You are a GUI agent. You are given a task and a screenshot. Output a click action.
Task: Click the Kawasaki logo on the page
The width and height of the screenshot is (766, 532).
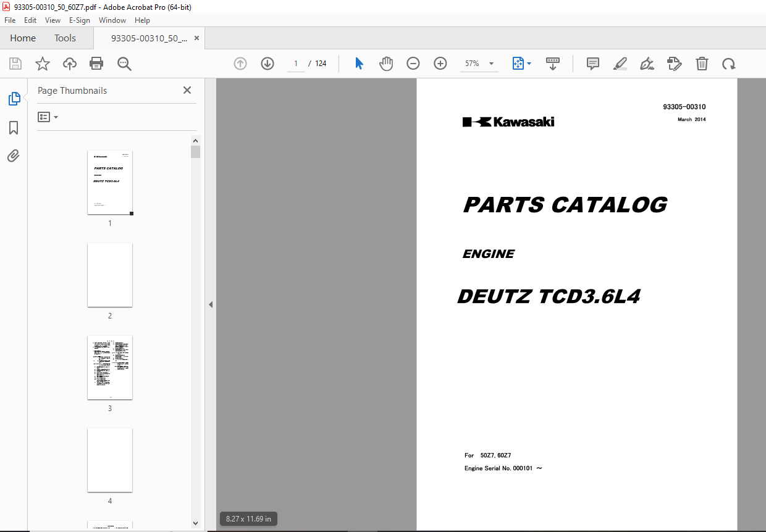tap(508, 122)
